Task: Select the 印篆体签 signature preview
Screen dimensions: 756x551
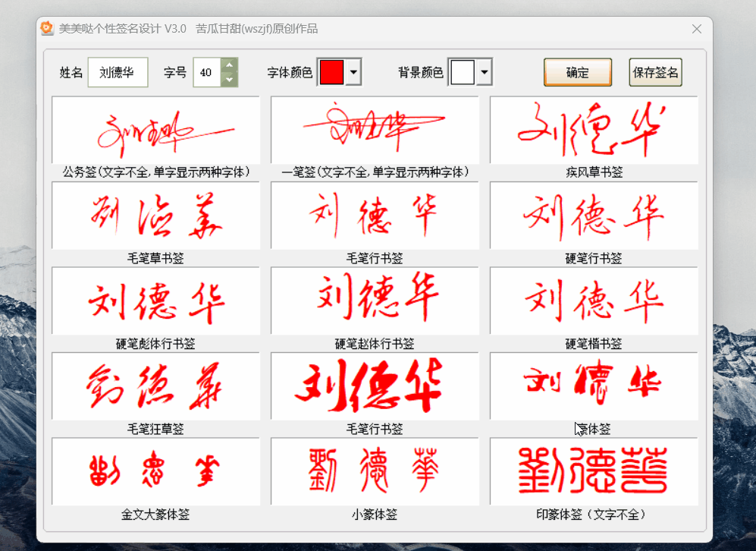Action: tap(594, 472)
